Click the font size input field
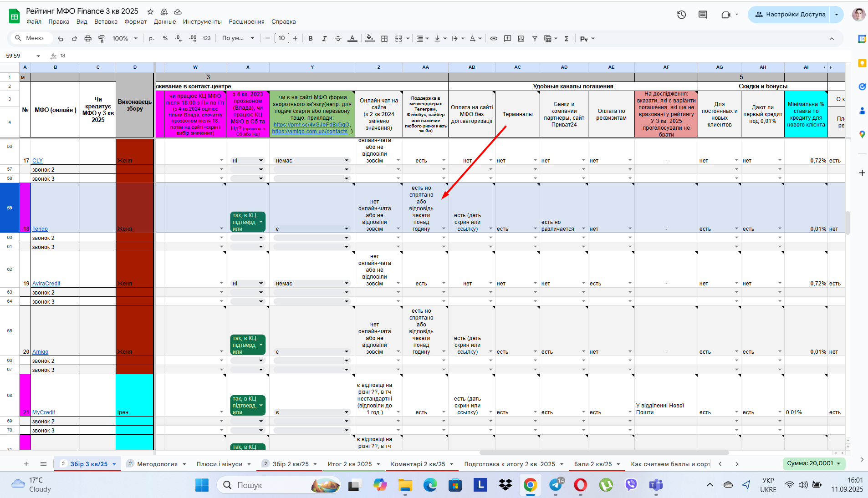868x498 pixels. (x=281, y=38)
